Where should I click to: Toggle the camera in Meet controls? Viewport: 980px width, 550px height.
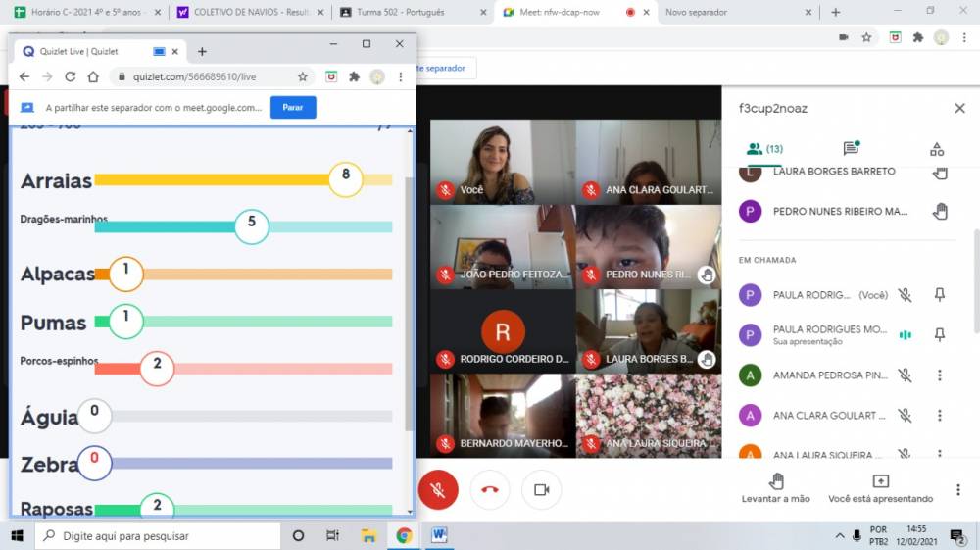(x=541, y=489)
